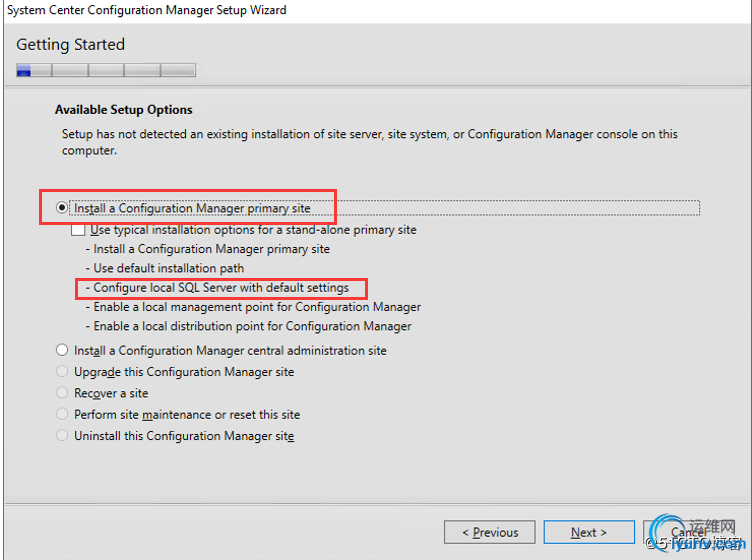
Task: Click the Enable a local management point line
Action: 253,307
